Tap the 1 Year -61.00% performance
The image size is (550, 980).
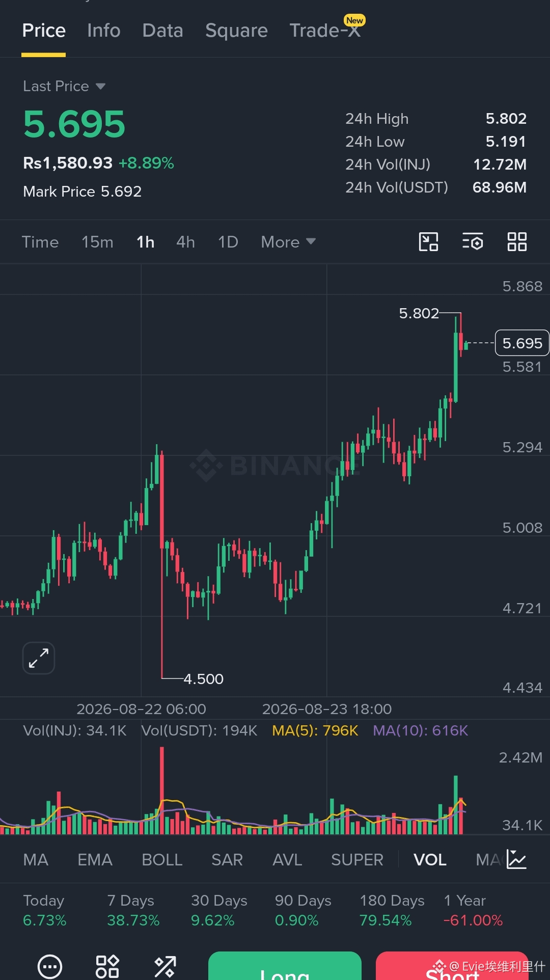tap(473, 910)
